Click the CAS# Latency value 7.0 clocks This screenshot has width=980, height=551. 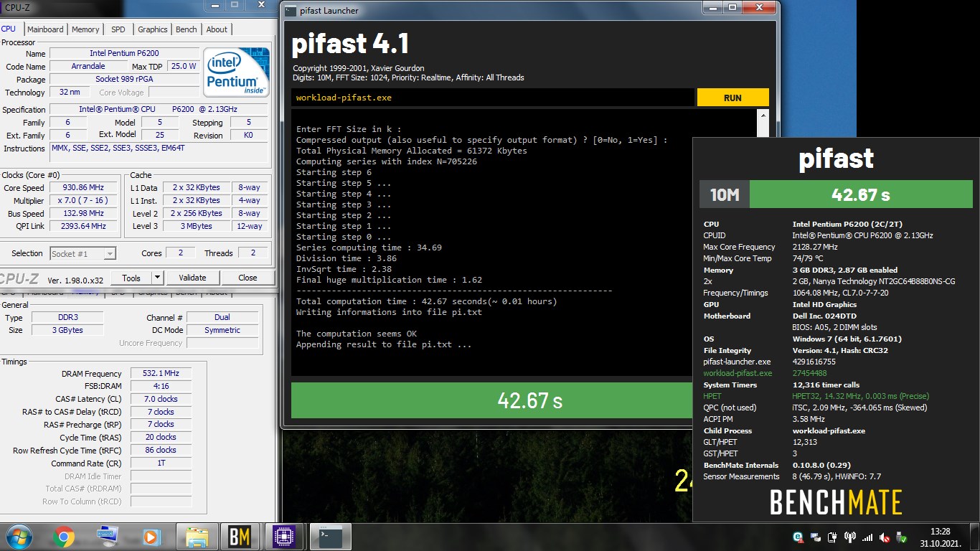[x=161, y=399]
